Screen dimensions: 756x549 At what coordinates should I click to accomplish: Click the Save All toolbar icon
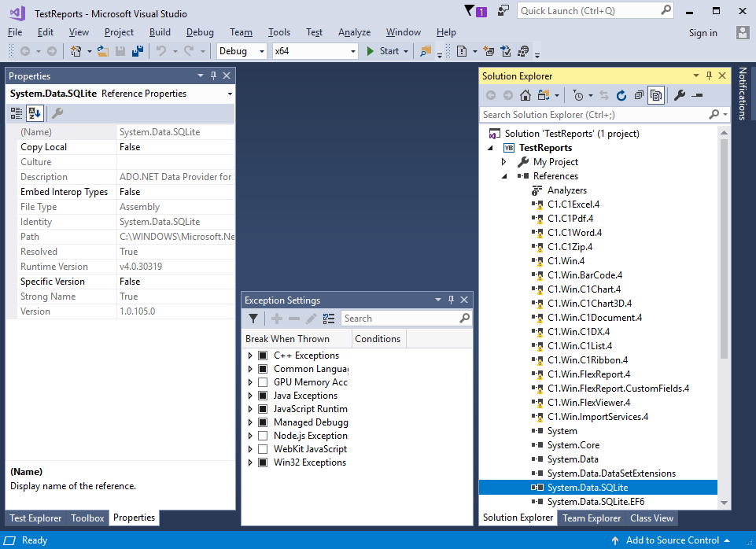(138, 51)
